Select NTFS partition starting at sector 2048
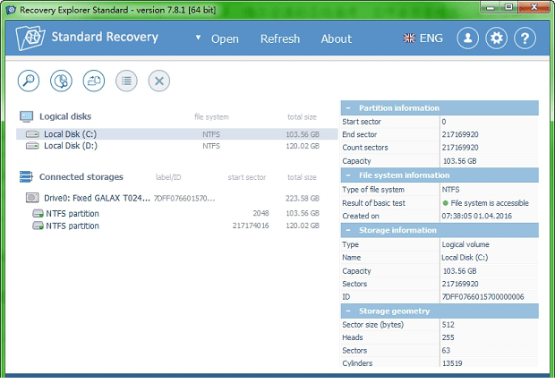Image resolution: width=555 pixels, height=392 pixels. point(177,213)
